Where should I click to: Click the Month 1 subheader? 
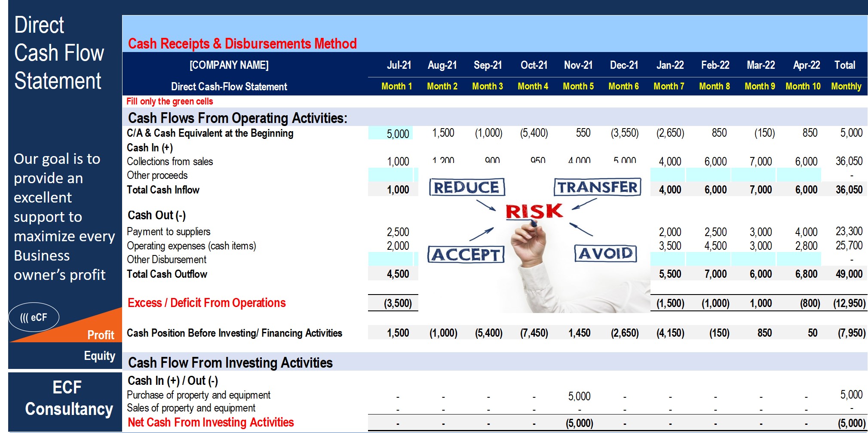[x=397, y=86]
